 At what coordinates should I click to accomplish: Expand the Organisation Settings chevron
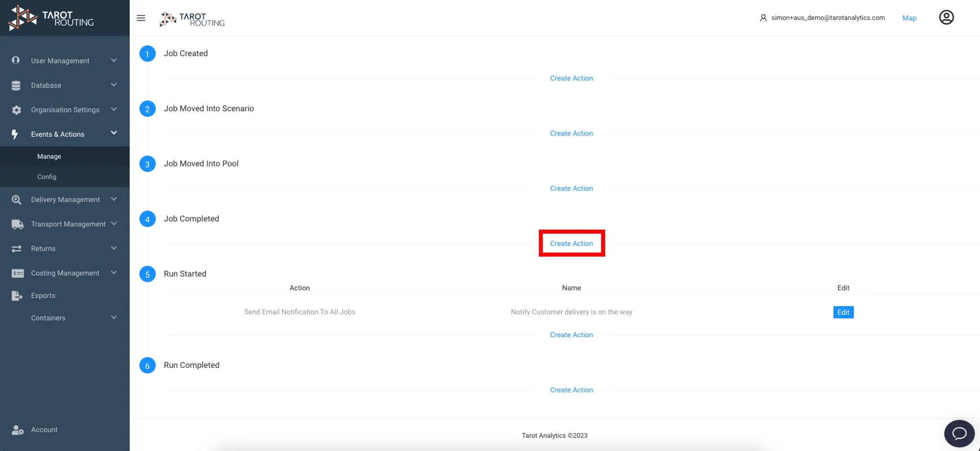click(x=114, y=109)
